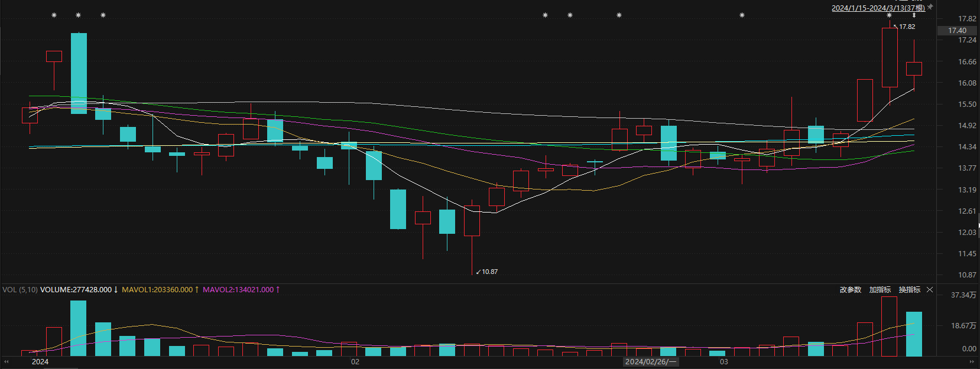Click the highlighted 17.40 price label on axis
980x369 pixels.
[957, 31]
